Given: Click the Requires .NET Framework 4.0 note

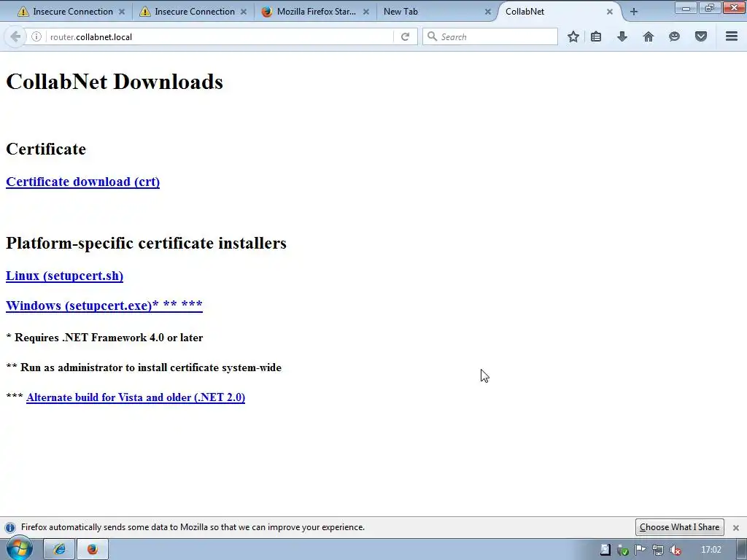Looking at the screenshot, I should 104,338.
